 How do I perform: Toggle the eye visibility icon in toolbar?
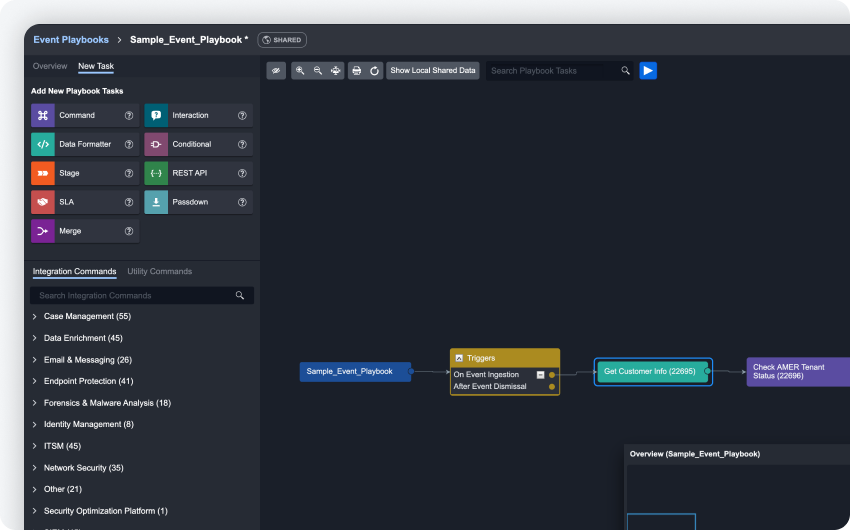click(x=276, y=71)
